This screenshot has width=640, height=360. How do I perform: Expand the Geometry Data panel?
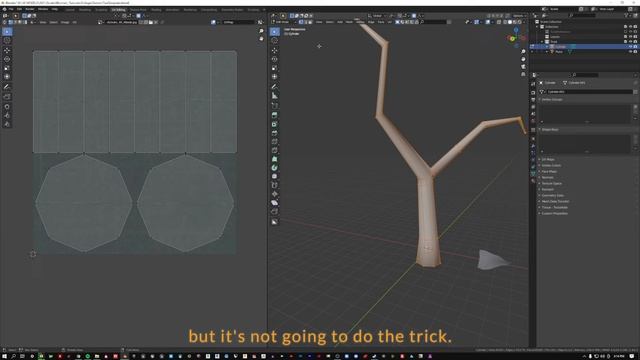pyautogui.click(x=552, y=196)
